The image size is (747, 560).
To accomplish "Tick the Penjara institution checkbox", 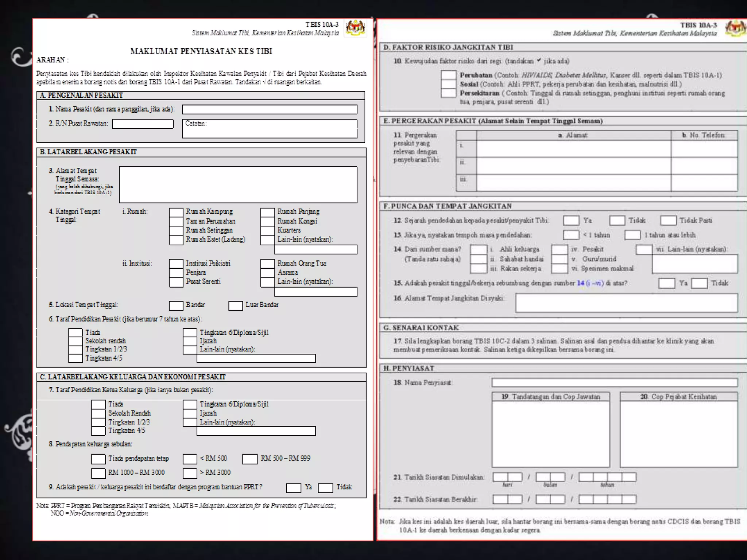I will 176,273.
